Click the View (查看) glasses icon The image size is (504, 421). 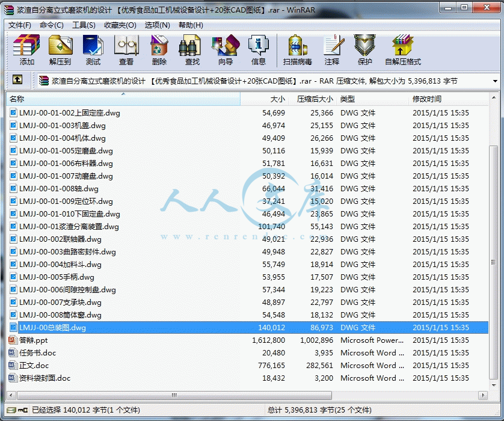click(126, 45)
